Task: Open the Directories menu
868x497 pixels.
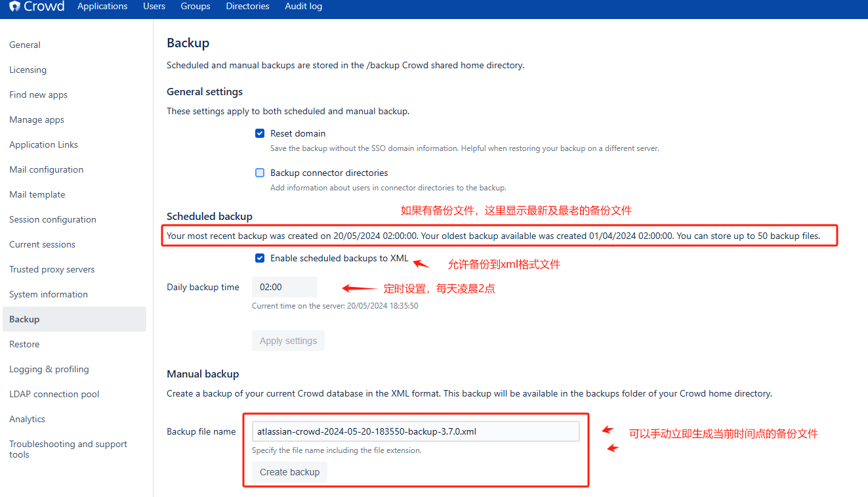Action: click(x=247, y=7)
